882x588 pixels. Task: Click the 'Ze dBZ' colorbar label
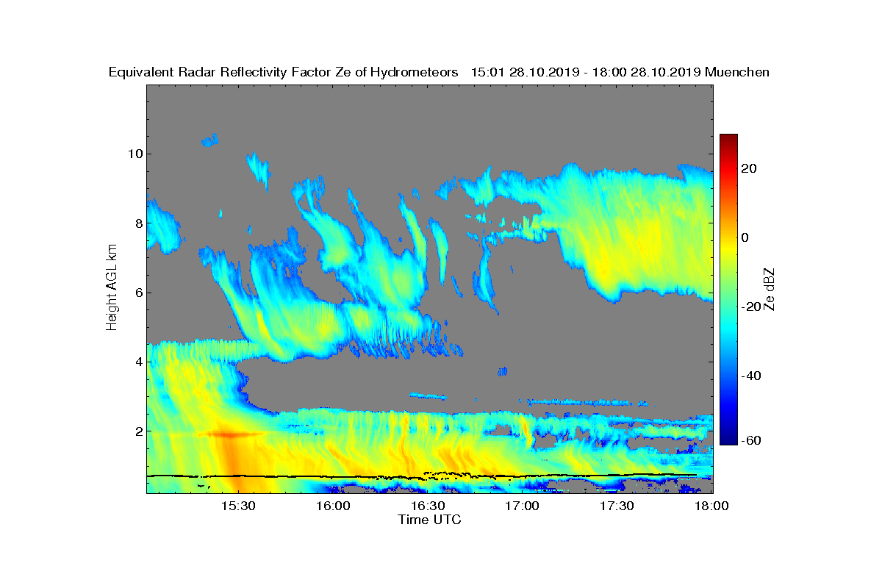[770, 289]
